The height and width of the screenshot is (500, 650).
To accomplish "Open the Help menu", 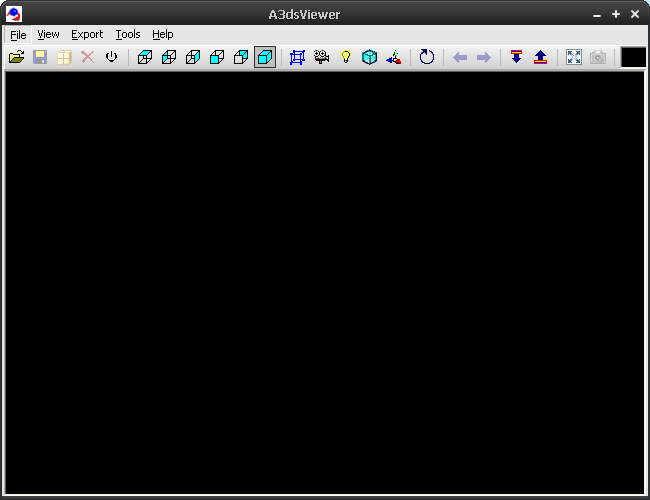I will (162, 34).
